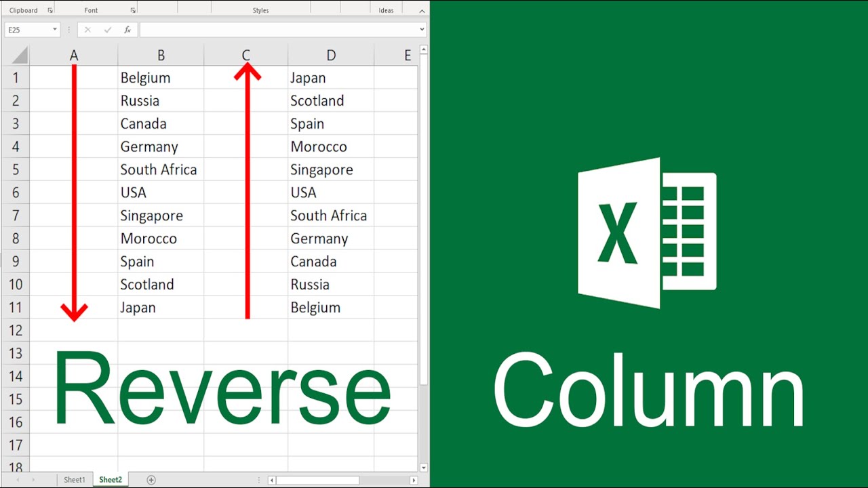The width and height of the screenshot is (868, 488).
Task: Select cell containing Scotland in column B
Action: [161, 285]
